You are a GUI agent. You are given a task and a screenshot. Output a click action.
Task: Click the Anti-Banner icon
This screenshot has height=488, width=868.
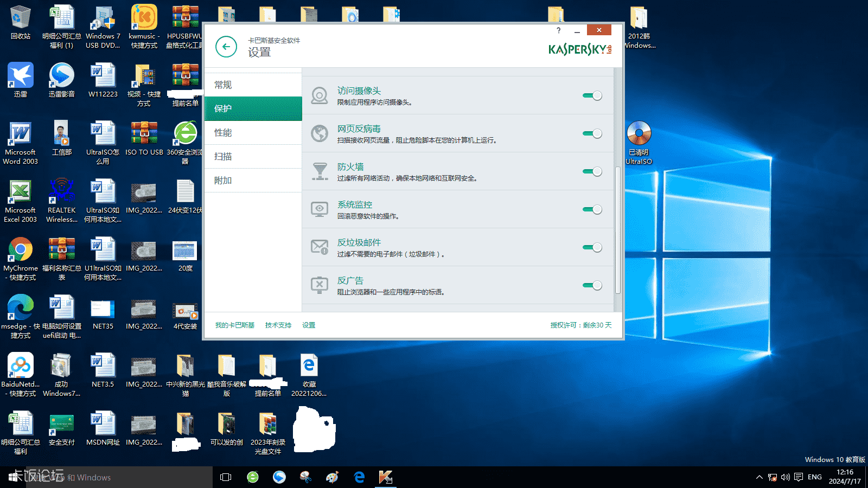pos(320,285)
